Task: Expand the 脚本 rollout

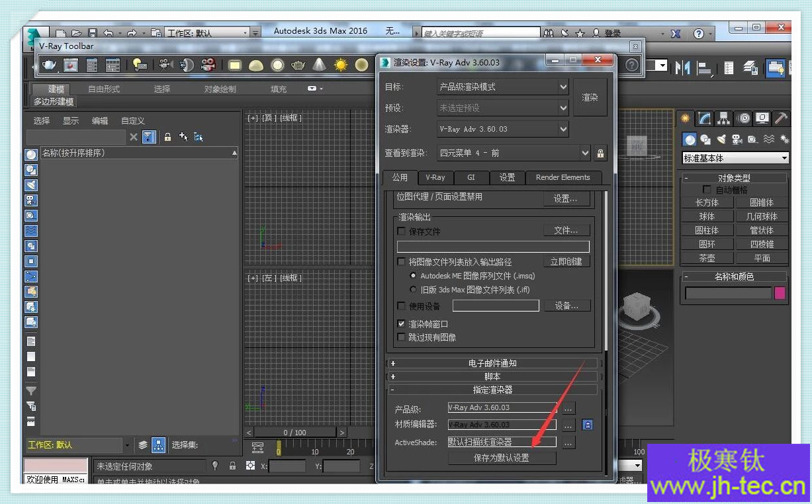Action: click(493, 376)
